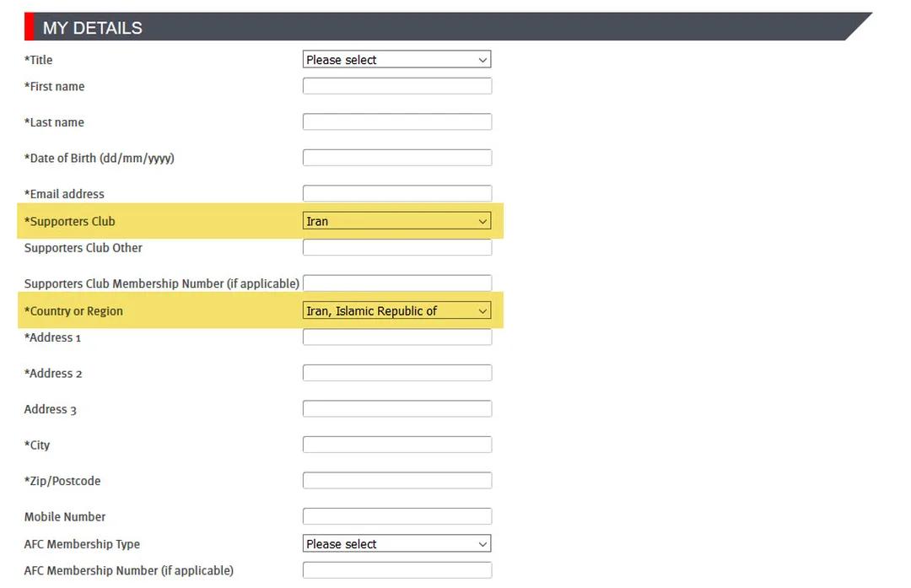Click the Supporters Club Membership Number field
The height and width of the screenshot is (588, 911).
click(397, 283)
